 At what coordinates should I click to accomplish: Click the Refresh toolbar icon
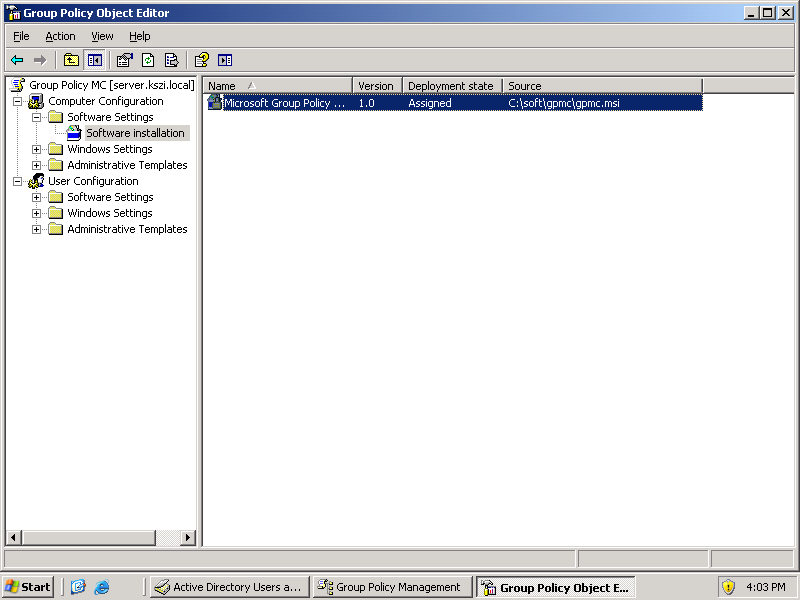coord(148,60)
